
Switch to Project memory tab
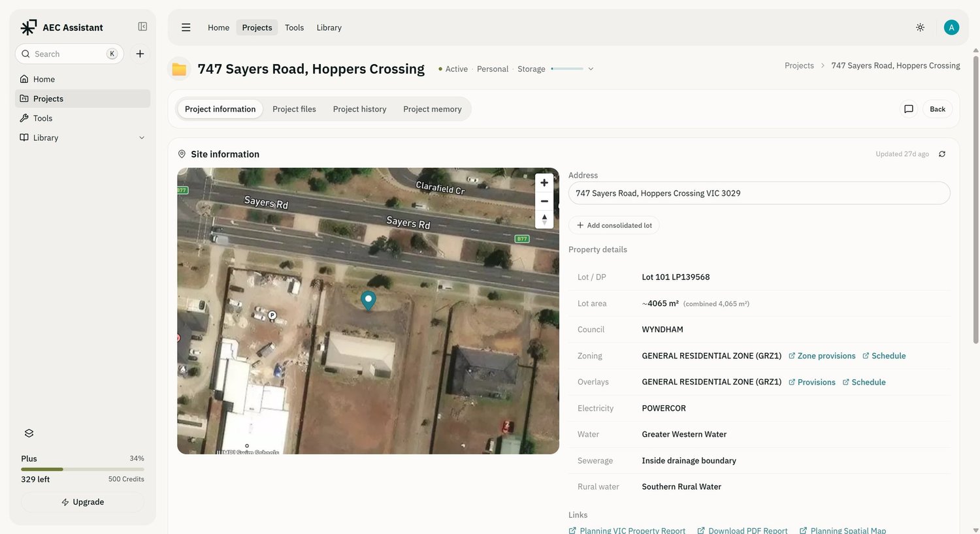[x=433, y=109]
